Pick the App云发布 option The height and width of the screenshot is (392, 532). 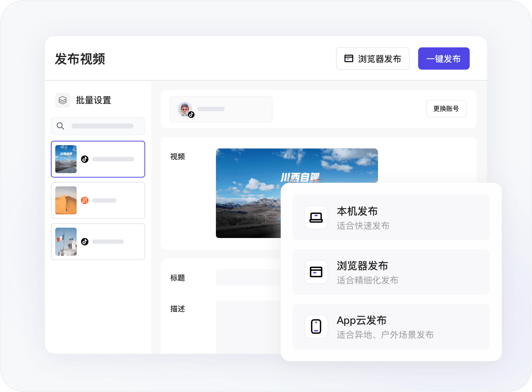pyautogui.click(x=391, y=326)
